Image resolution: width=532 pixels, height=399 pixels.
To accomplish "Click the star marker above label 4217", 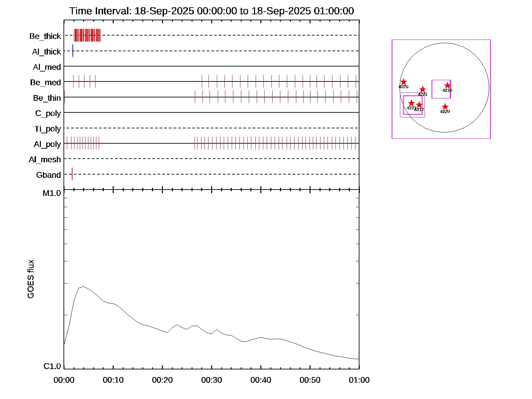I will coord(419,105).
